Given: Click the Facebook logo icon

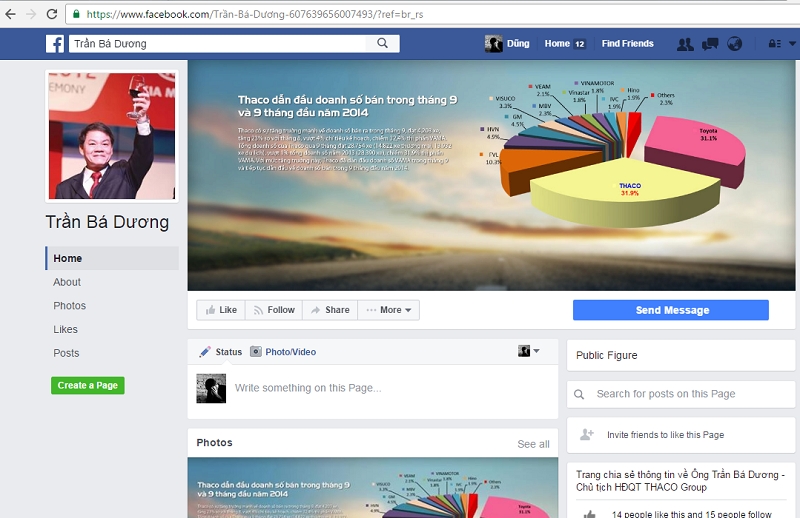Looking at the screenshot, I should pos(55,44).
